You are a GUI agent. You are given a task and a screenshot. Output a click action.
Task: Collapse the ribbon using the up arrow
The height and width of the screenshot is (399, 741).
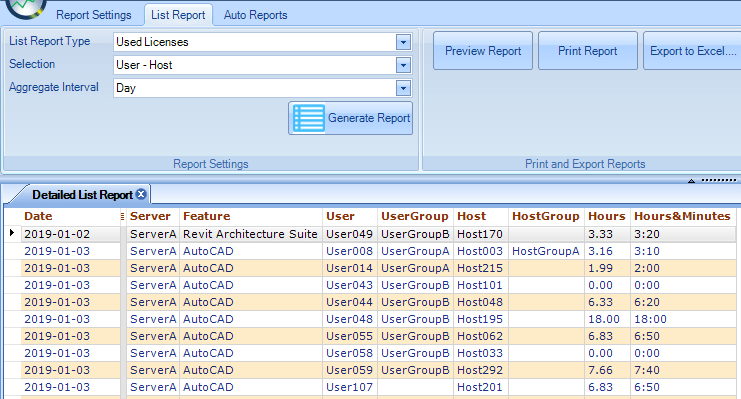(691, 181)
